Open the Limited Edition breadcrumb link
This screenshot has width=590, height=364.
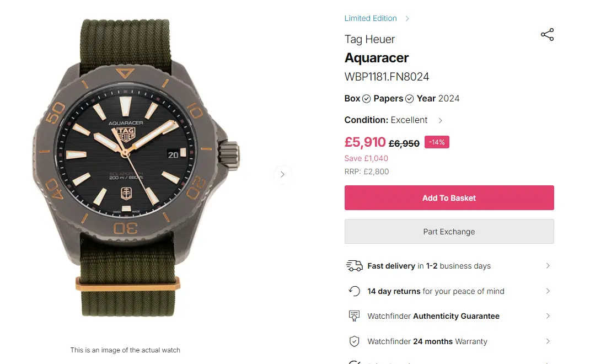tap(371, 18)
